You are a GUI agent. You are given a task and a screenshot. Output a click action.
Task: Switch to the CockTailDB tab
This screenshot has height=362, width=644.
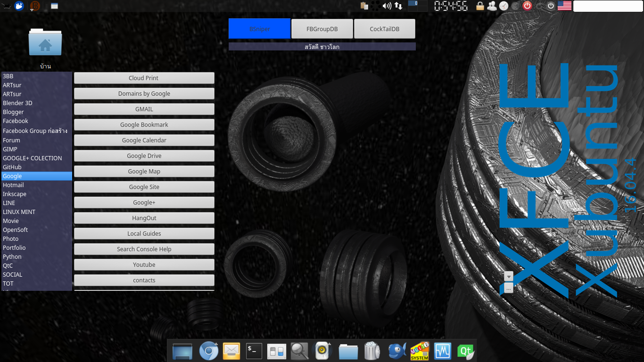pos(385,29)
